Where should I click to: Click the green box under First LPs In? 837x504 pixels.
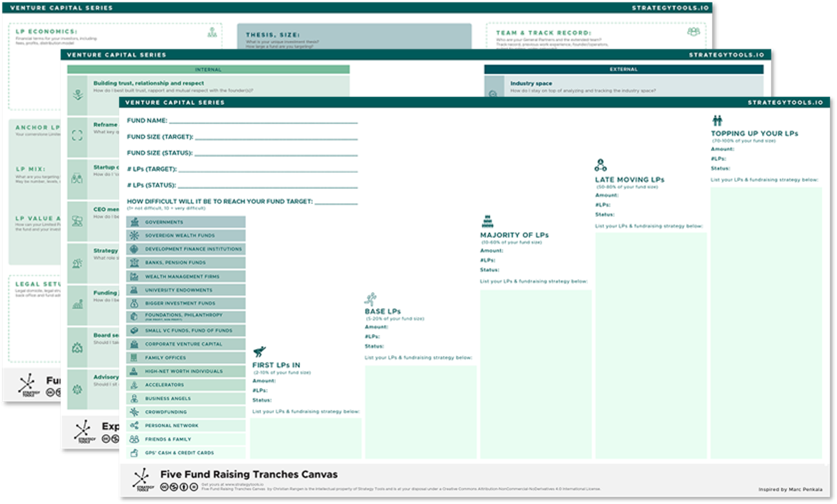(306, 438)
